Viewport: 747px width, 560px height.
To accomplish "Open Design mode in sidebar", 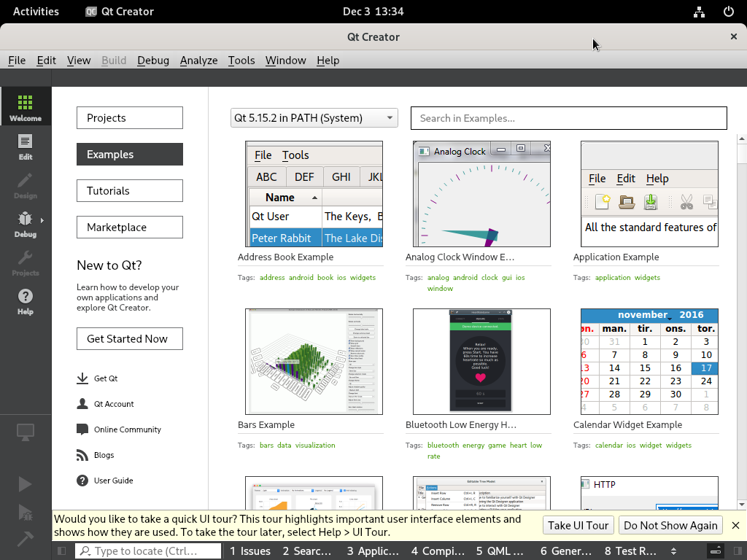I will [x=26, y=186].
